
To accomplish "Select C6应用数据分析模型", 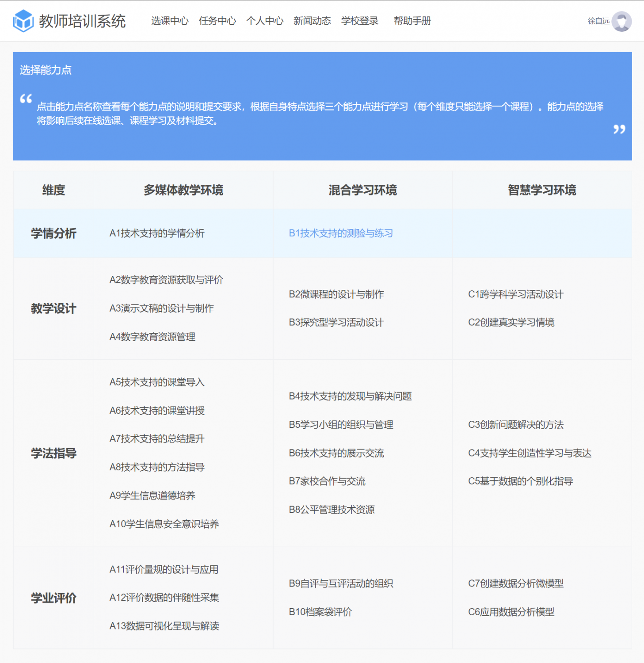I will 511,612.
